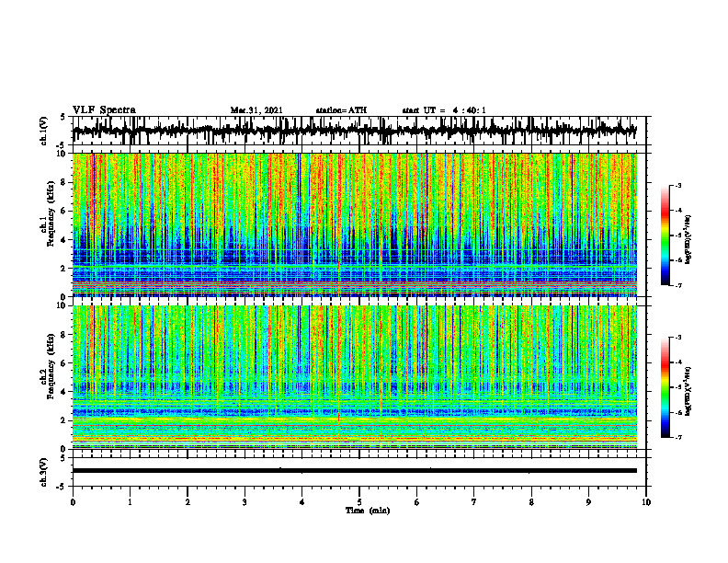This screenshot has height=563, width=728.
Task: Click the '-7' label on upper colorbar
Action: 677,285
